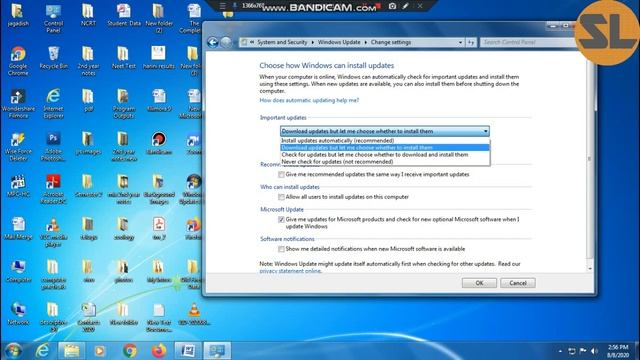The width and height of the screenshot is (640, 360).
Task: Enable recommended updates same as important updates
Action: [x=281, y=174]
